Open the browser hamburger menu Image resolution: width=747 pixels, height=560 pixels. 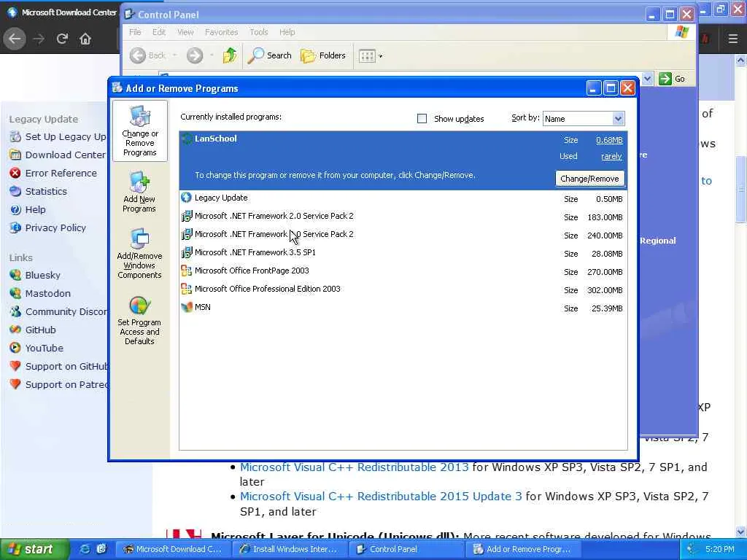coord(732,39)
